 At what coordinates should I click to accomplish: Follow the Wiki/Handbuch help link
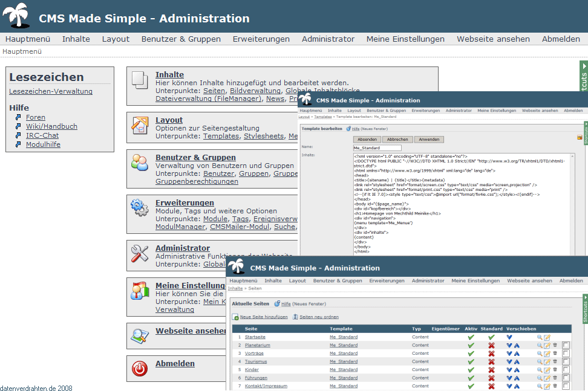coord(52,126)
